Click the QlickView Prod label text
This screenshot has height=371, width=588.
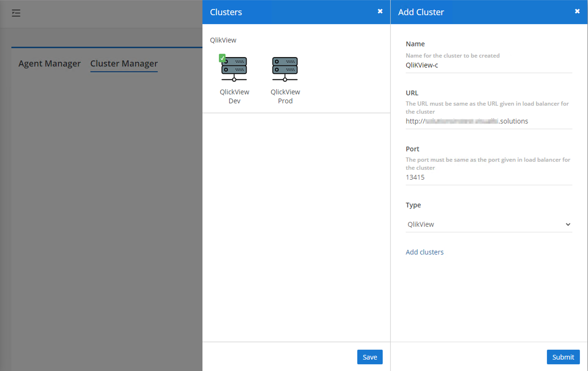pyautogui.click(x=285, y=96)
